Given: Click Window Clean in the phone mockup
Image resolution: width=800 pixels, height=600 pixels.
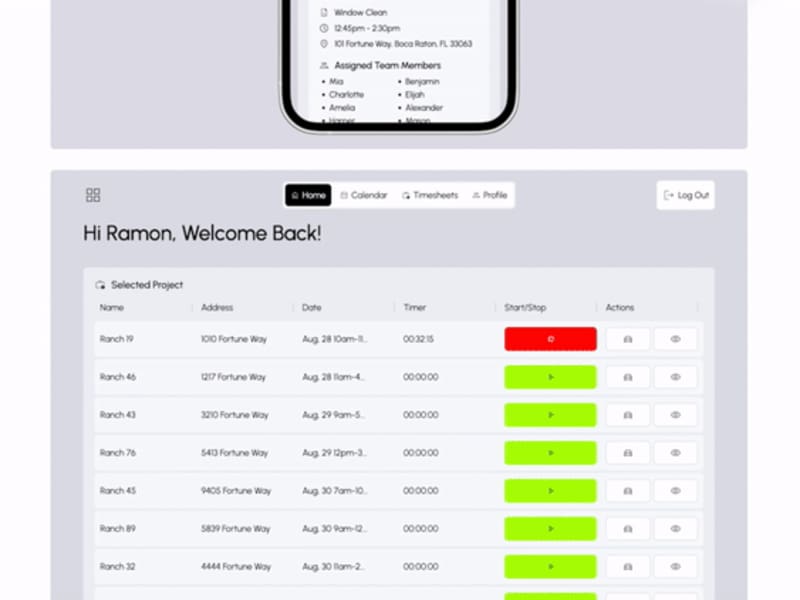Looking at the screenshot, I should pos(361,12).
